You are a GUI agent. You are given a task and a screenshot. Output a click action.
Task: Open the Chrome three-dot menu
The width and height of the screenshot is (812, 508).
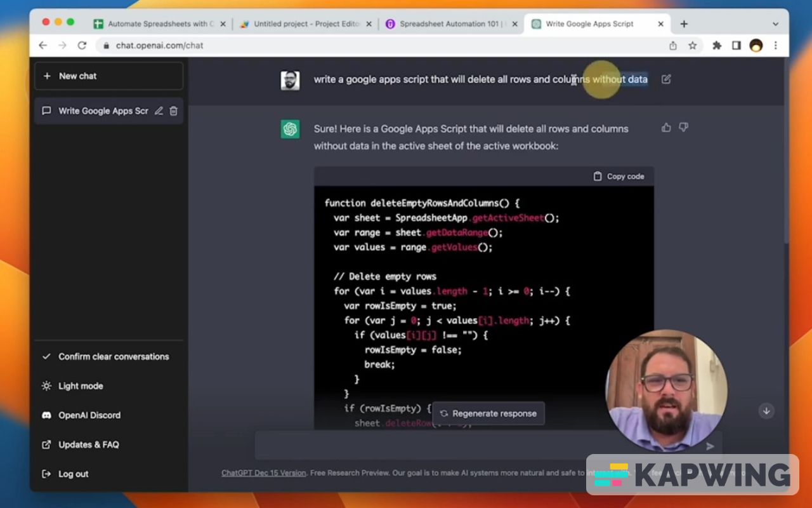tap(775, 45)
